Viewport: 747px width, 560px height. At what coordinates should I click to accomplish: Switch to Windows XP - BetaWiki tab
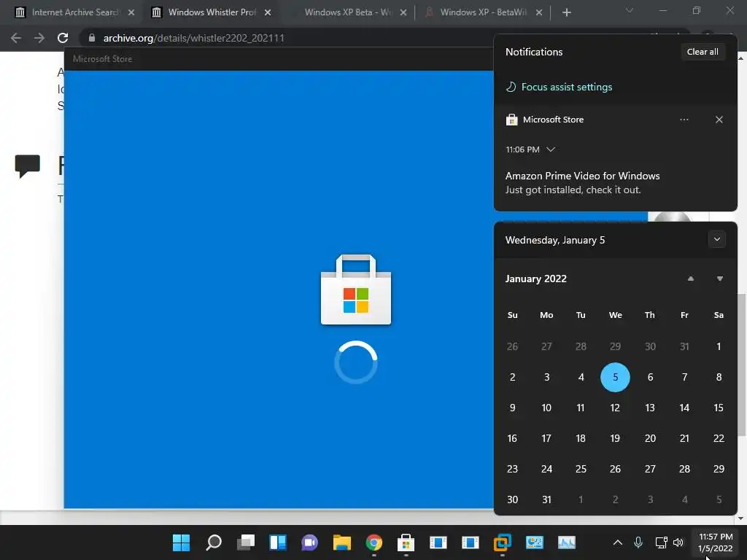tap(483, 12)
